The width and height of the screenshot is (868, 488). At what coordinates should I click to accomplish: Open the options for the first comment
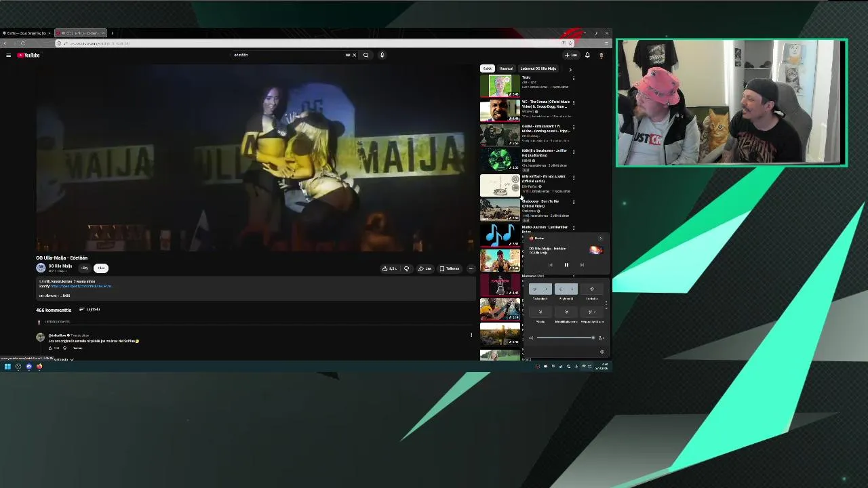coord(471,334)
